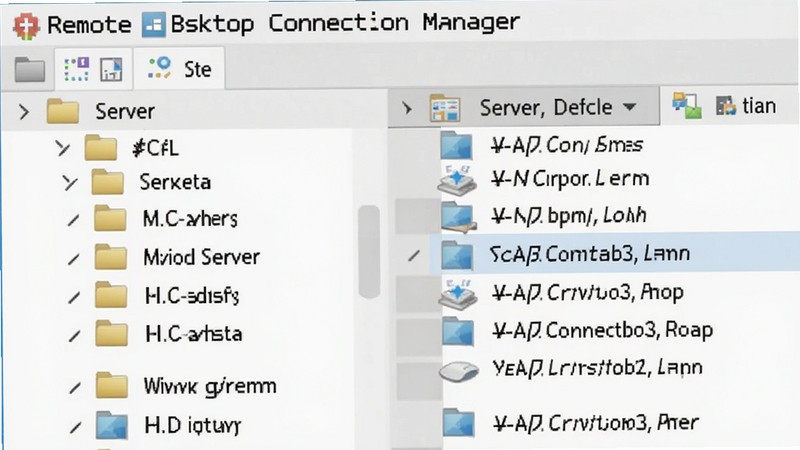Click the 'V-NP. bpm/, Lohh' icon
Image resolution: width=800 pixels, height=450 pixels.
click(458, 217)
